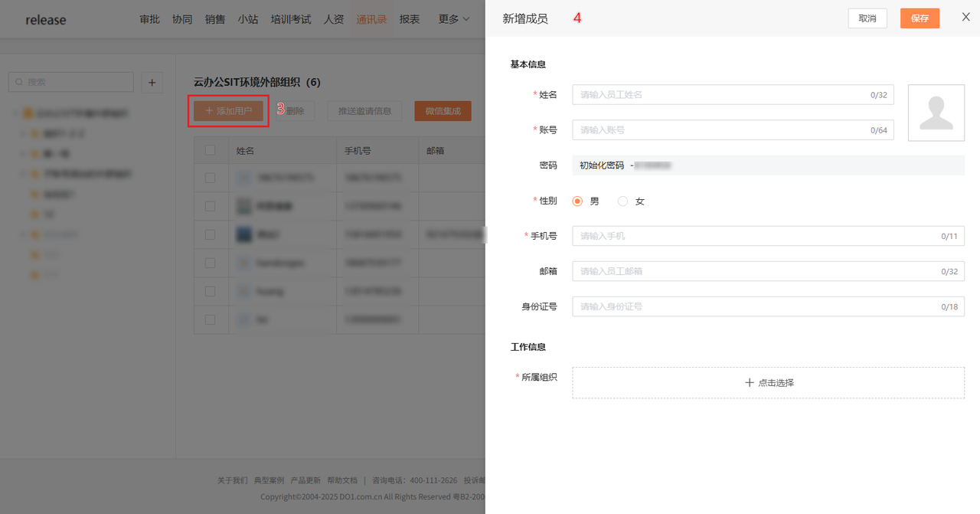Expand the root organization tree node

[x=15, y=113]
